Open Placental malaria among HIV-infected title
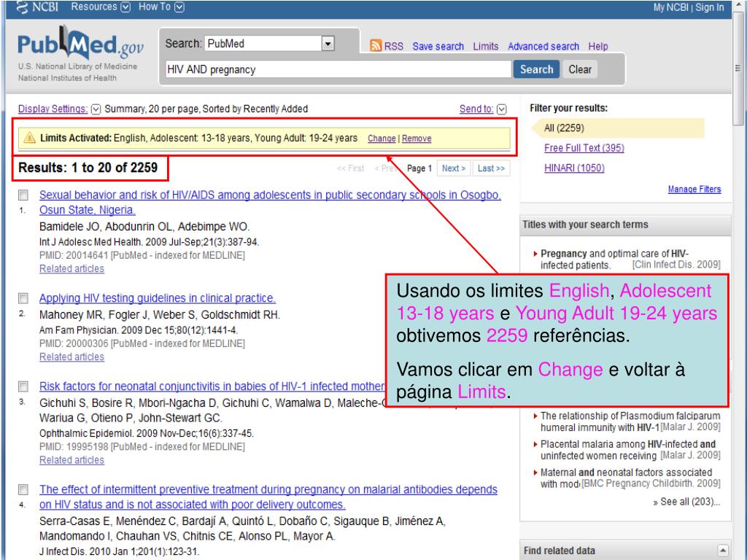The image size is (747, 560). click(x=628, y=449)
